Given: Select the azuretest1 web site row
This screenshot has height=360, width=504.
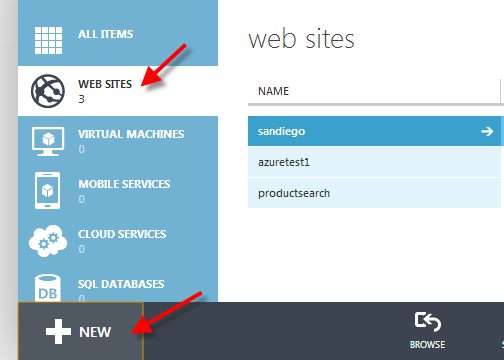Looking at the screenshot, I should [374, 162].
